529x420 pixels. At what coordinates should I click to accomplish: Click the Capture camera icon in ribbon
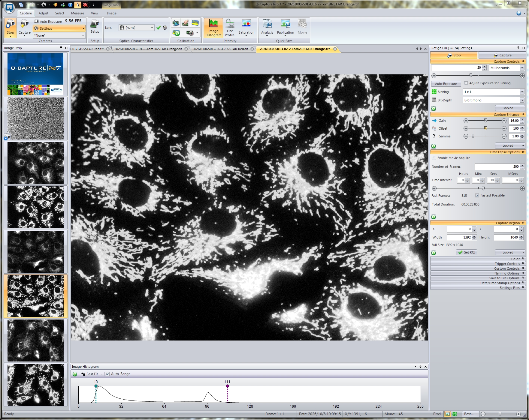(x=25, y=24)
